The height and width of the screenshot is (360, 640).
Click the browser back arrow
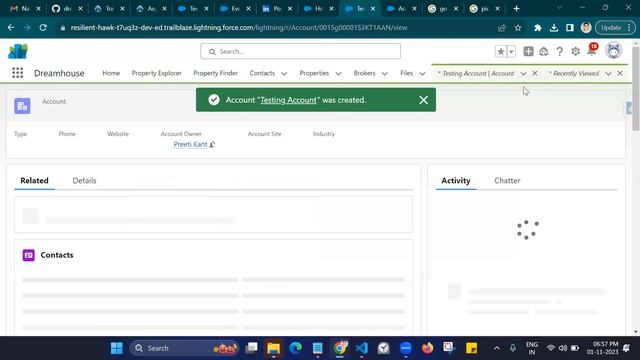[11, 28]
